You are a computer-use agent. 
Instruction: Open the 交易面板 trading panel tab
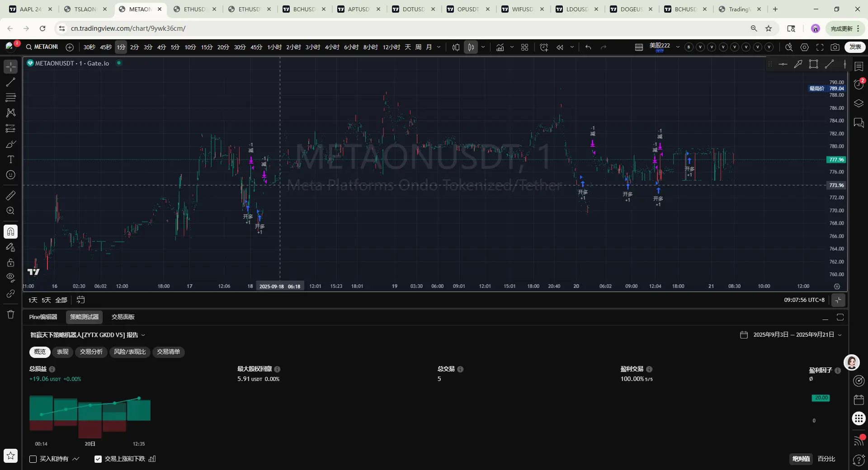coord(123,317)
